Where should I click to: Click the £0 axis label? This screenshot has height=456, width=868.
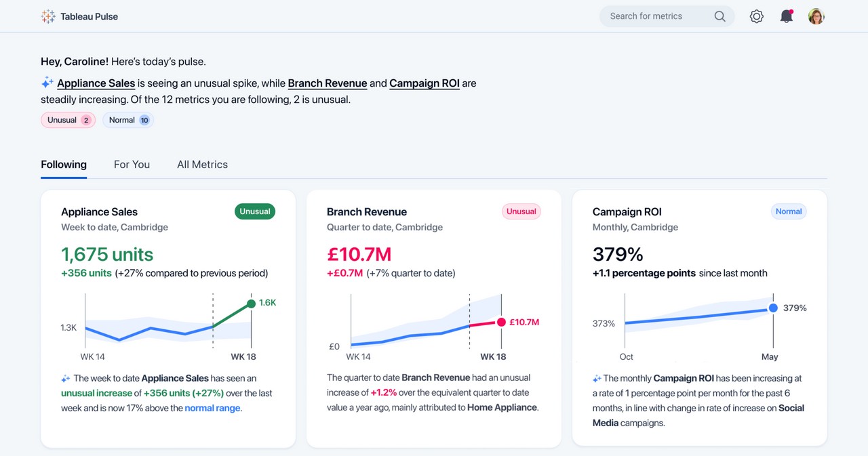coord(334,347)
